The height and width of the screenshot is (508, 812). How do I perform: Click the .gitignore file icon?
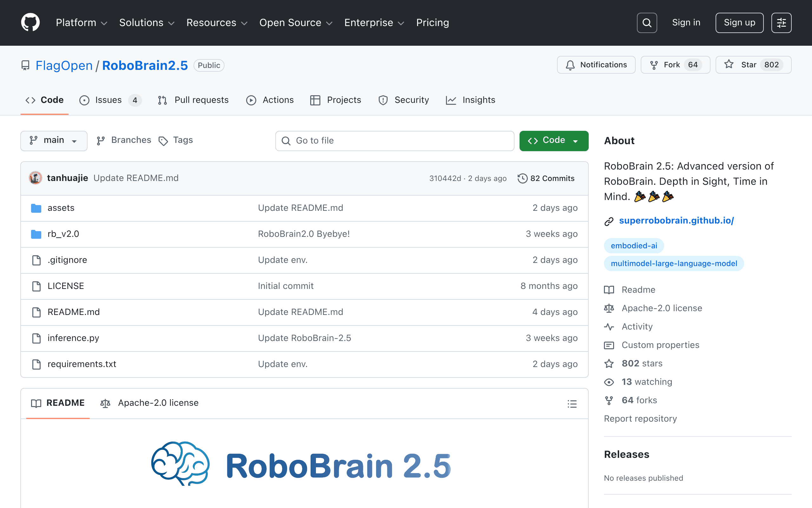point(36,260)
